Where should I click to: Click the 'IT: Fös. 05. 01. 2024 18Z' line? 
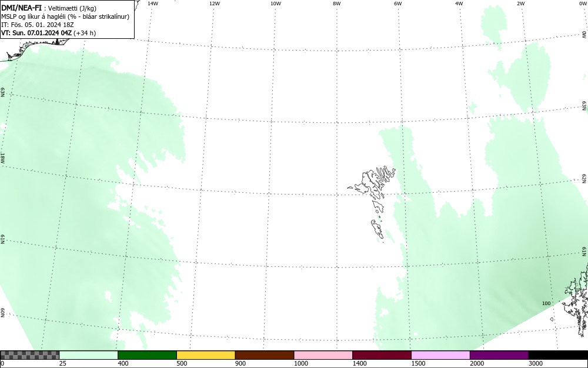38,25
